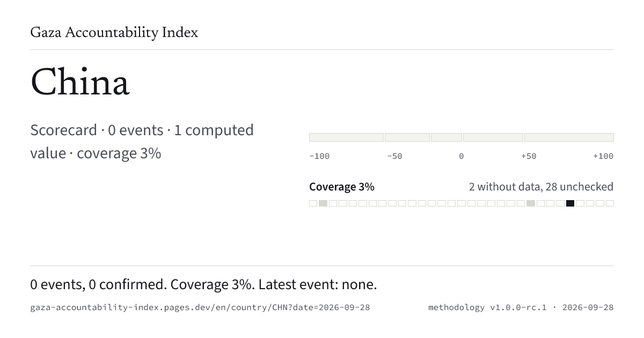Click the first empty coverage square

(x=313, y=203)
